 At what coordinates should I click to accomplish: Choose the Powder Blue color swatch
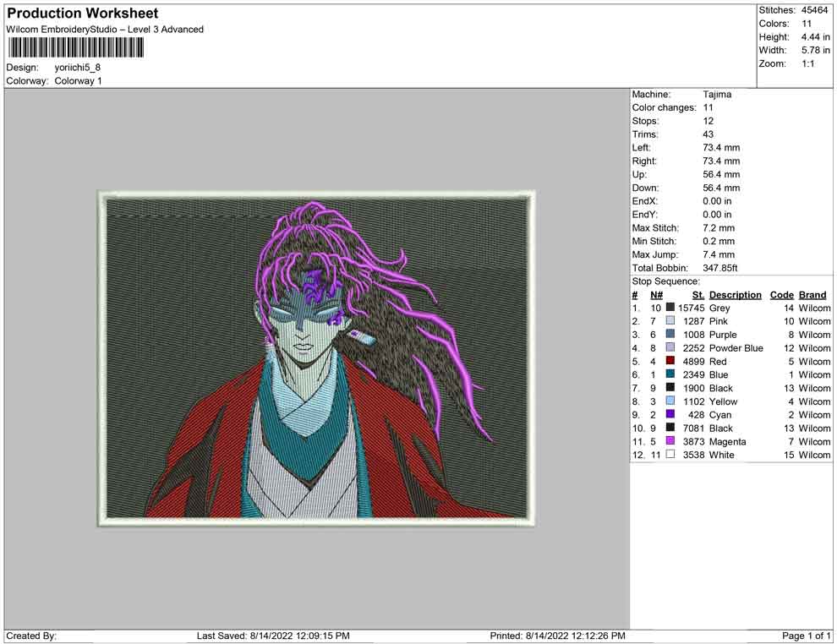click(670, 348)
